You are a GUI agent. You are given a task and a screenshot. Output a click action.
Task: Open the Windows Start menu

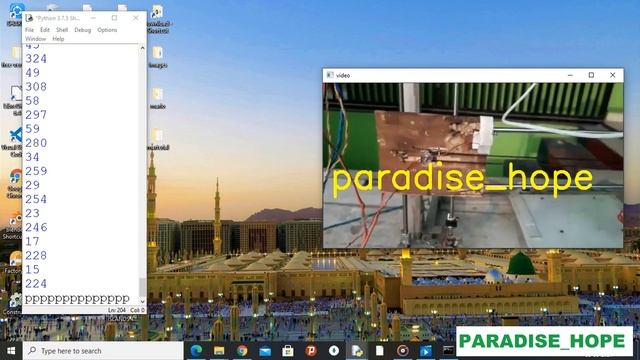11,351
